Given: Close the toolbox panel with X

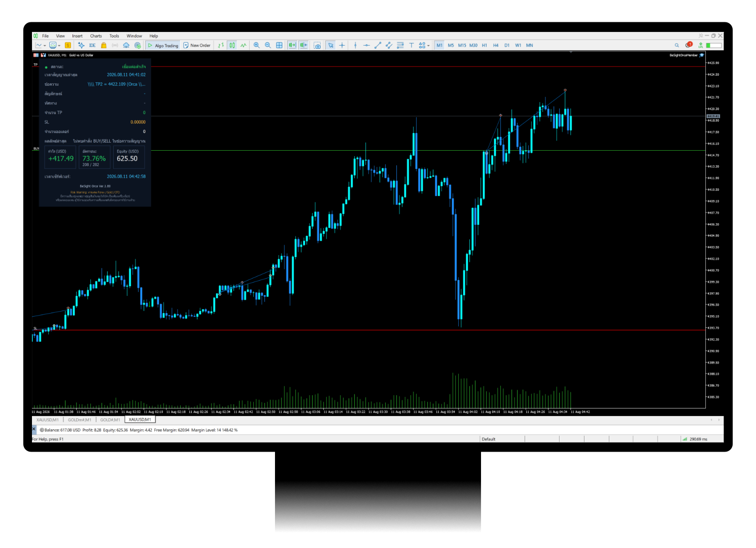Looking at the screenshot, I should point(34,429).
